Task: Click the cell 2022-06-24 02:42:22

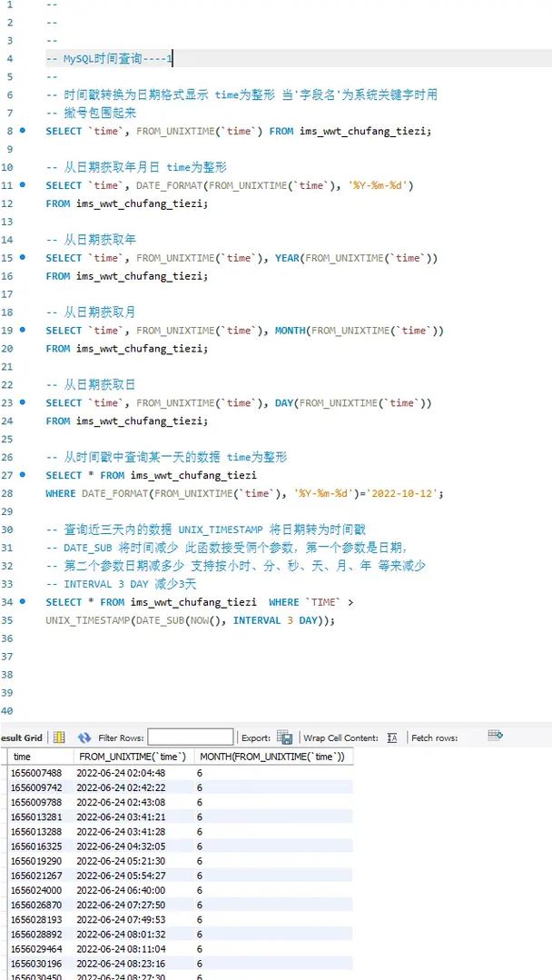Action: coord(121,787)
